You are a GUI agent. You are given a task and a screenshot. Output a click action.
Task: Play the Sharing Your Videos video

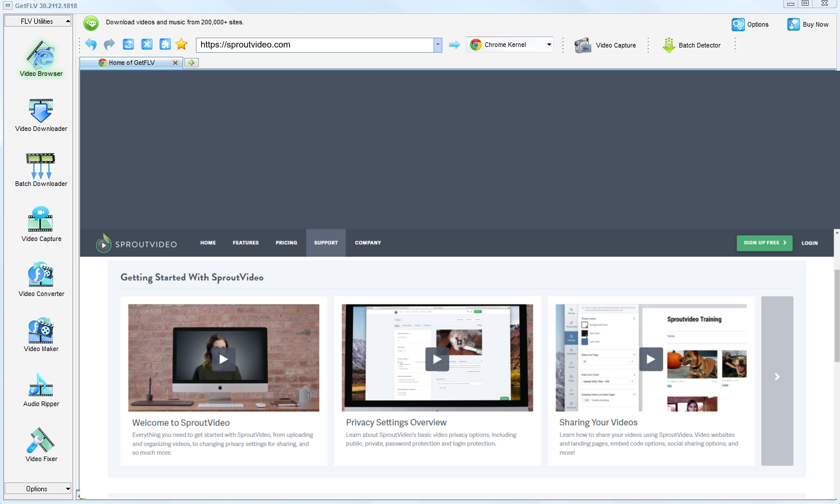point(651,359)
